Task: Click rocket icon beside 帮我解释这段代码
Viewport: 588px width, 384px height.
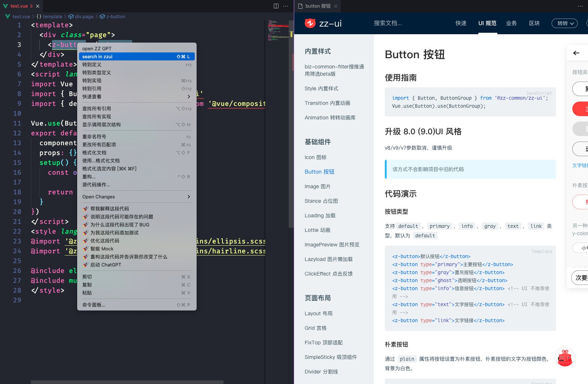Action: point(86,209)
